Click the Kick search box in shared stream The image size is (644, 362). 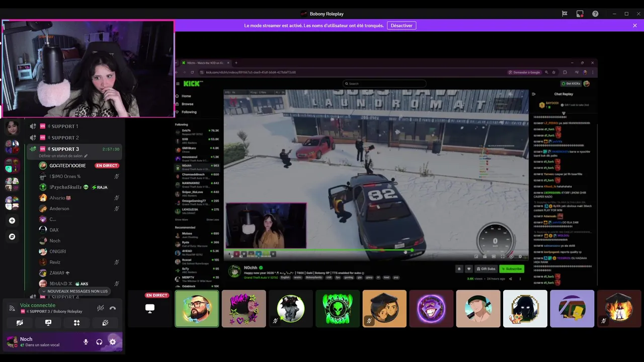coord(384,83)
